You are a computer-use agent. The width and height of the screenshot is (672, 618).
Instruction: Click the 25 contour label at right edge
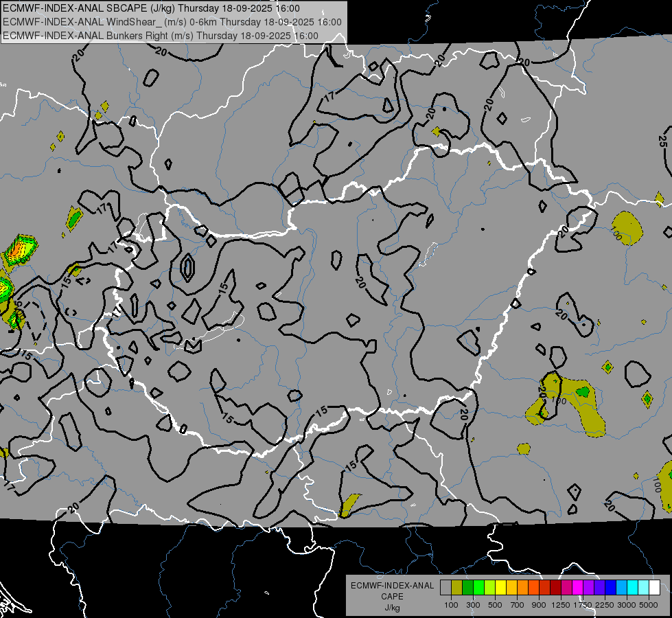(662, 141)
